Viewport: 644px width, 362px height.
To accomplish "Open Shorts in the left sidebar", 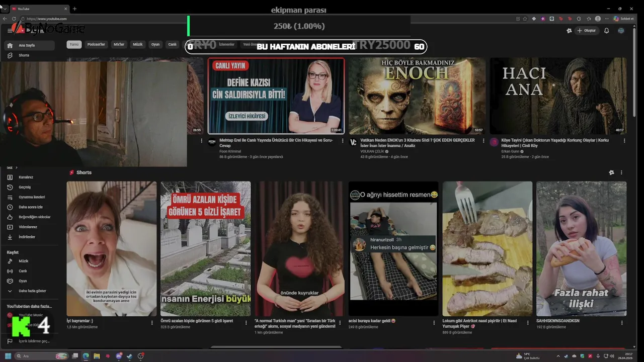I will coord(29,55).
